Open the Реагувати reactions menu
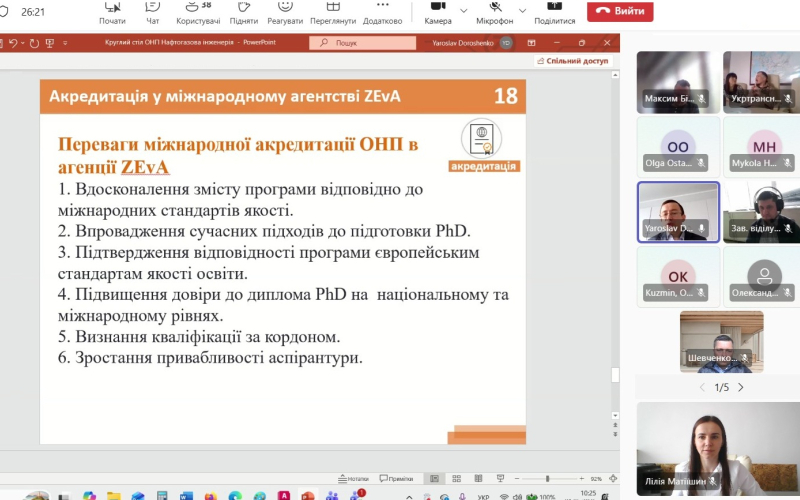Screen dimensions: 800x500 click(285, 13)
